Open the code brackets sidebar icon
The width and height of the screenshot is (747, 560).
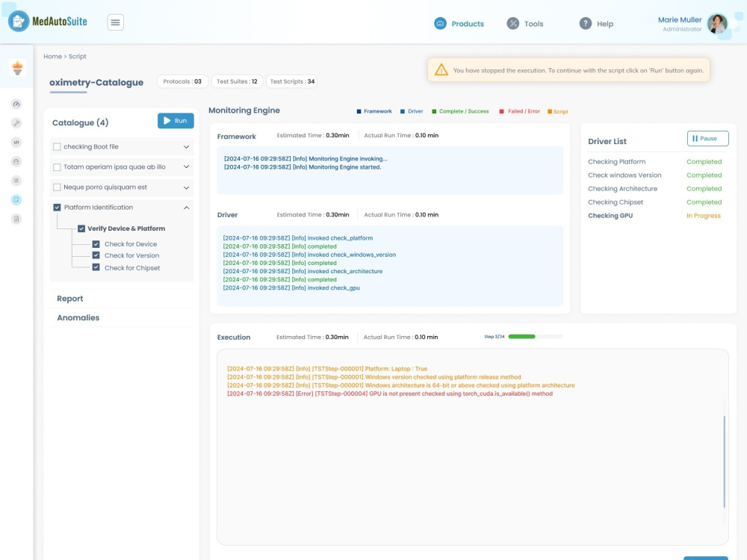coord(16,143)
